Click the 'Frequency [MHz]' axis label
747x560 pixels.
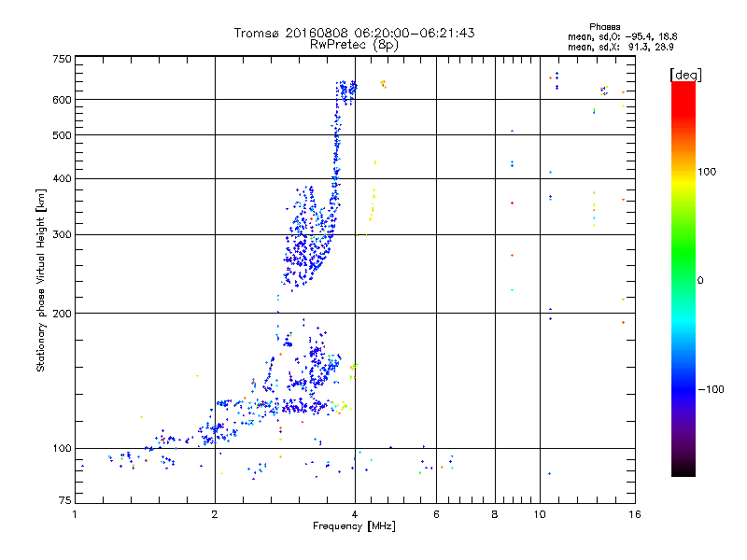[354, 526]
